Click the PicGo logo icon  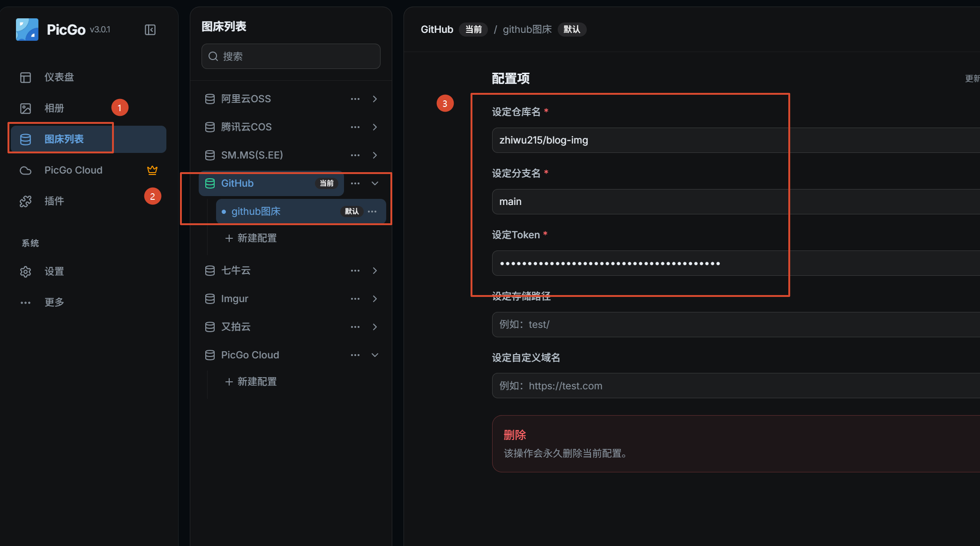[27, 30]
